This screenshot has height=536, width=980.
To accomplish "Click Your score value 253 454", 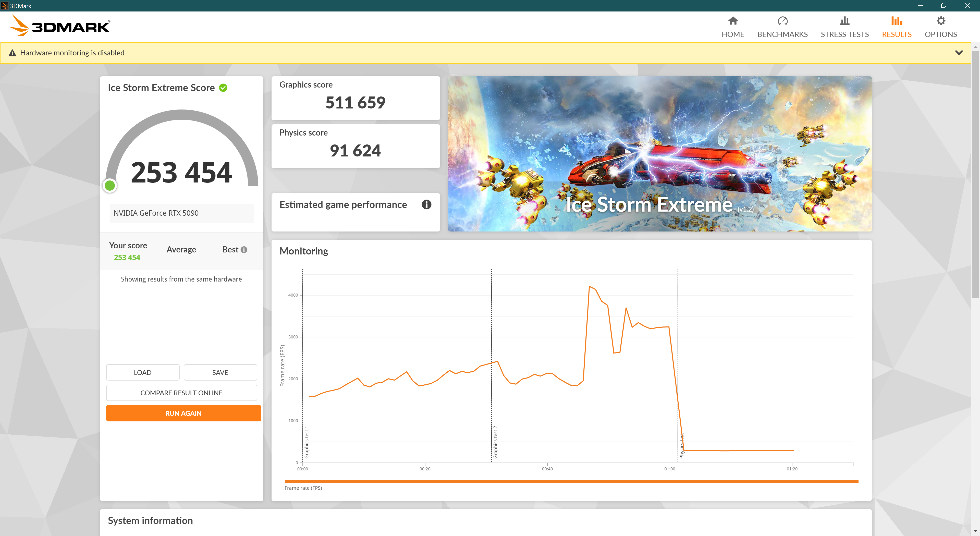I will (x=127, y=258).
